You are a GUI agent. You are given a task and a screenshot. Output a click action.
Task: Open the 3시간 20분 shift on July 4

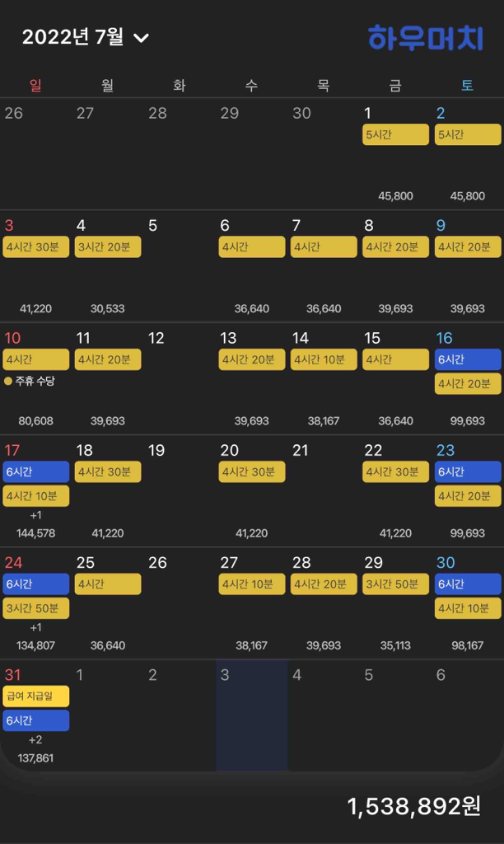(108, 247)
